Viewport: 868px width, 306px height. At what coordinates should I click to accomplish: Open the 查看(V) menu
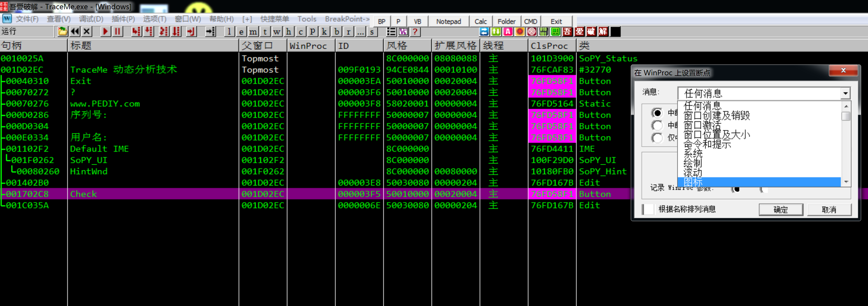59,19
